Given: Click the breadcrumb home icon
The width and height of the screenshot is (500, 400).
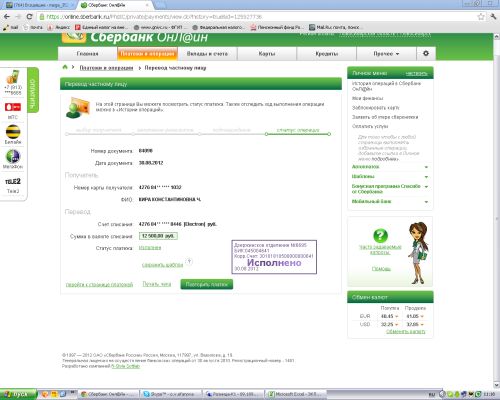Looking at the screenshot, I should 65,67.
